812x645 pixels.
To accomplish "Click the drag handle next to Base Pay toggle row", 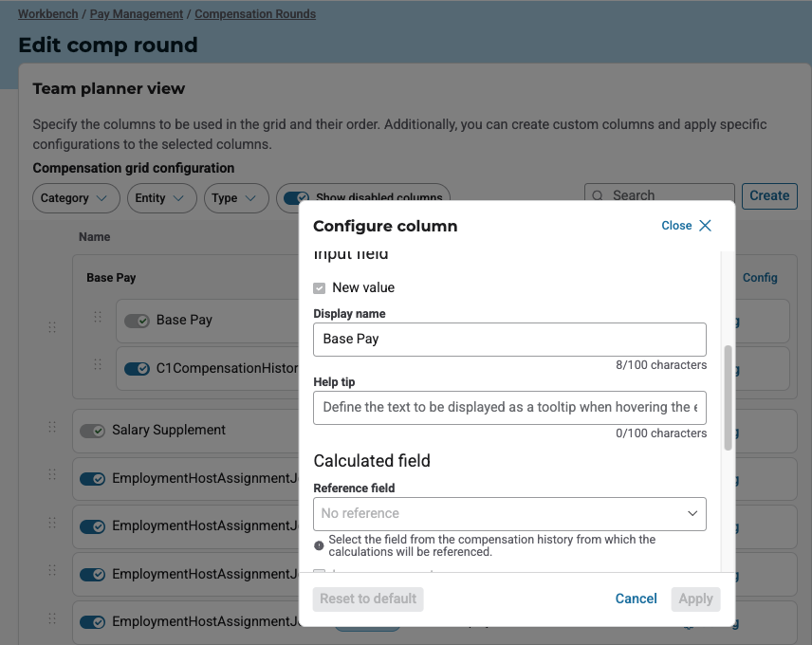I will [98, 319].
